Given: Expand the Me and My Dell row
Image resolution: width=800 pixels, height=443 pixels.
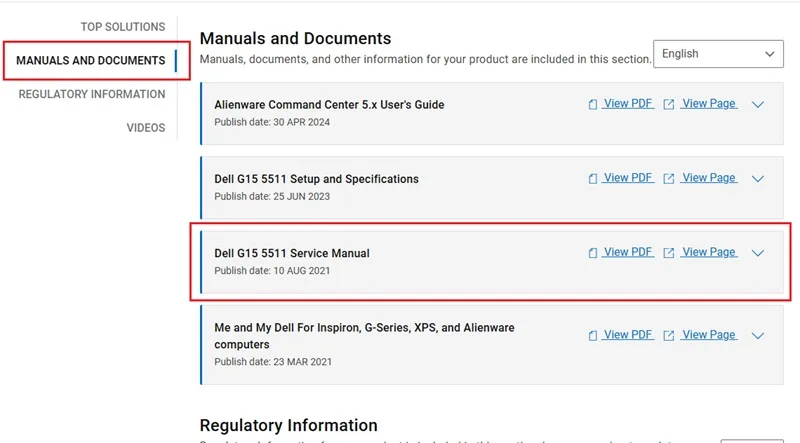Looking at the screenshot, I should tap(758, 336).
